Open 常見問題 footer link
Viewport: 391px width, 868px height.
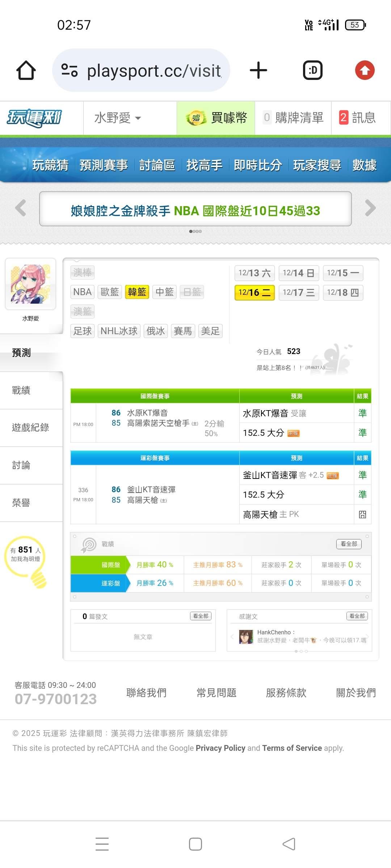point(216,693)
